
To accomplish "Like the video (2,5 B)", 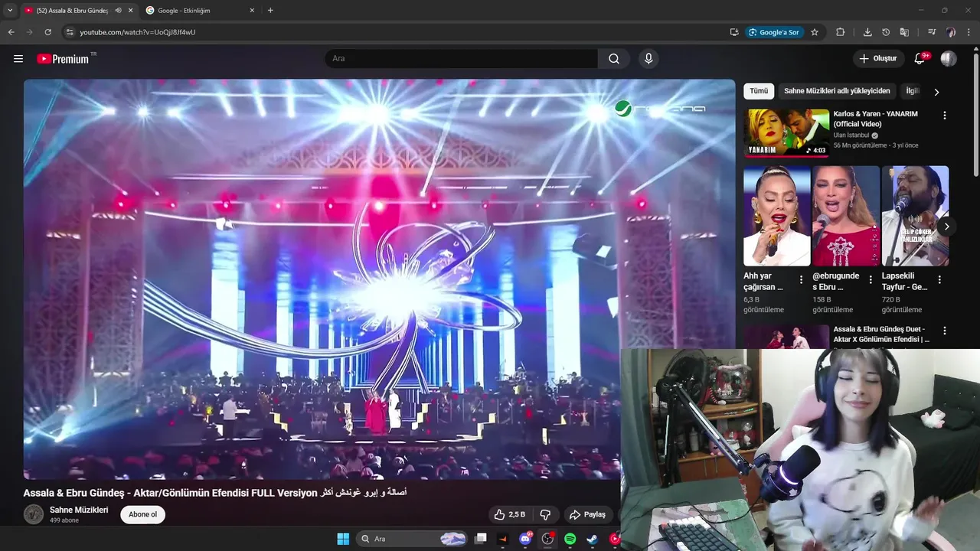I will pos(510,514).
